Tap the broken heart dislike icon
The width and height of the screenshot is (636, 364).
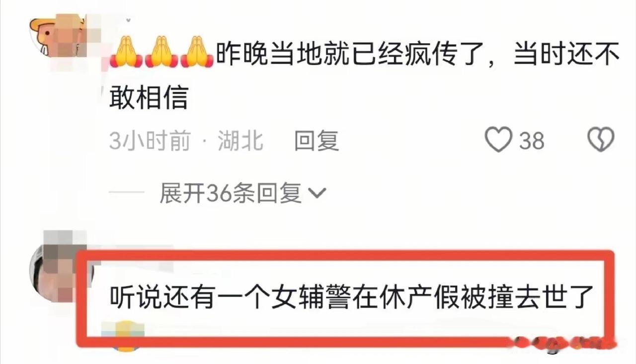601,140
